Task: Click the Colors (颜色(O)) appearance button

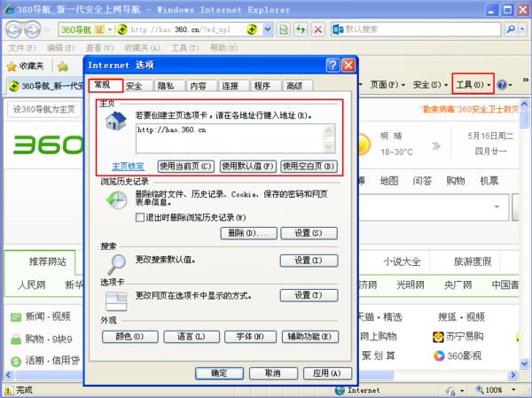Action: [129, 337]
